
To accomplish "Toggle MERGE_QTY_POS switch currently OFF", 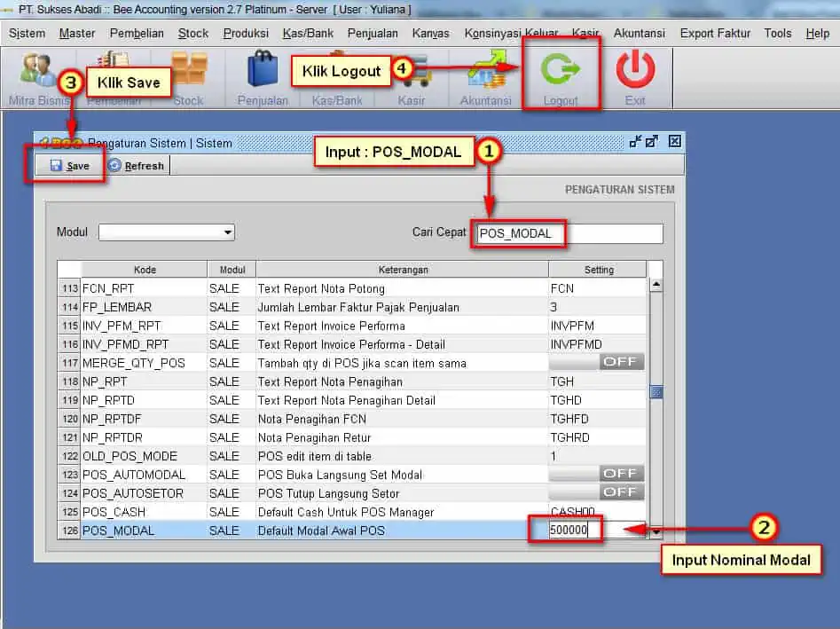I will (597, 362).
